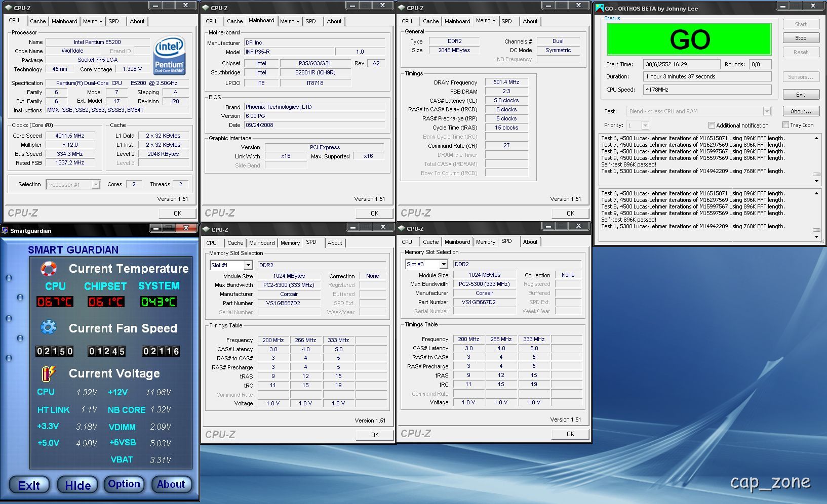
Task: Click up arrow of lower Orthos log
Action: [x=816, y=193]
